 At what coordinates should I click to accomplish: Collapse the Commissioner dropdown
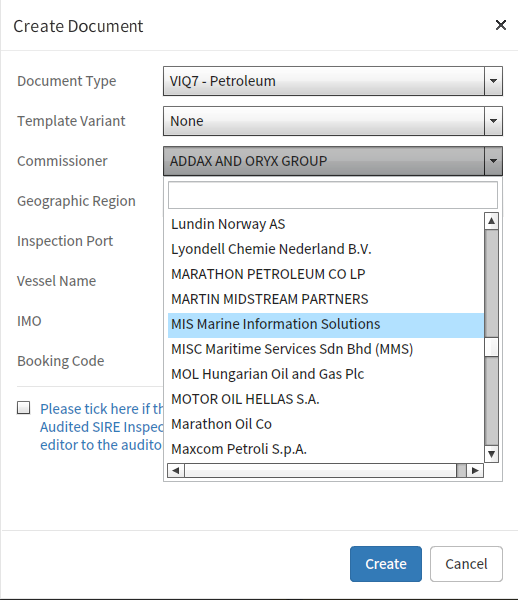pyautogui.click(x=333, y=161)
